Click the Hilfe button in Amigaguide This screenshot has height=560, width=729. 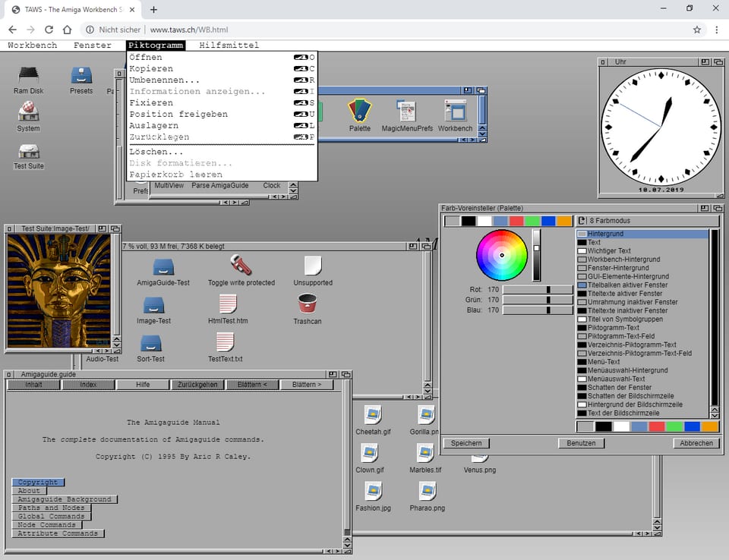coord(143,385)
